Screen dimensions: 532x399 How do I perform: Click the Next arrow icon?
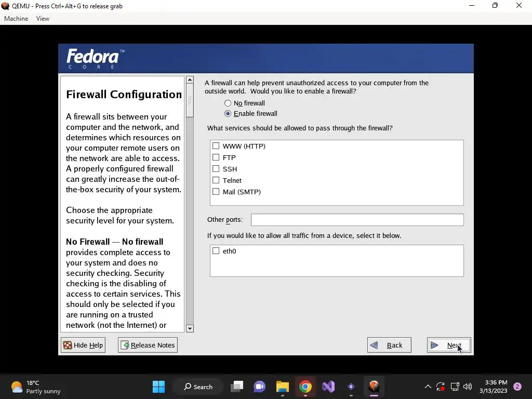click(434, 345)
